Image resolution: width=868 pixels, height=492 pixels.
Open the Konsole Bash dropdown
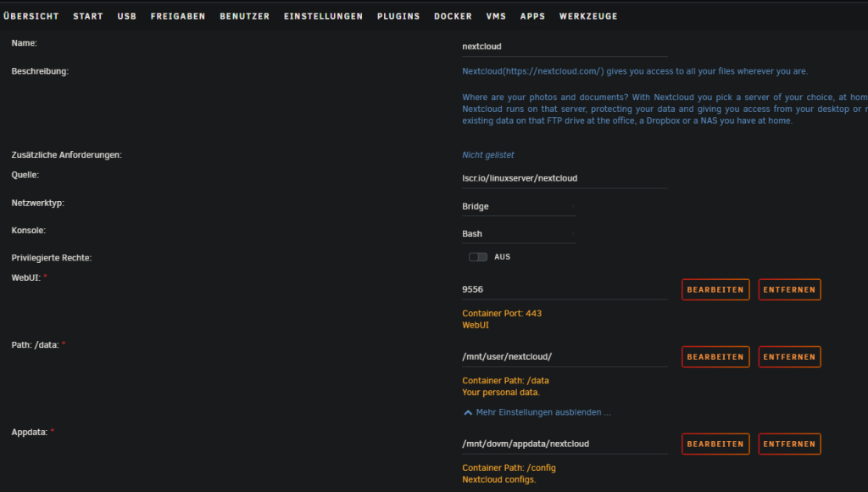click(x=519, y=234)
